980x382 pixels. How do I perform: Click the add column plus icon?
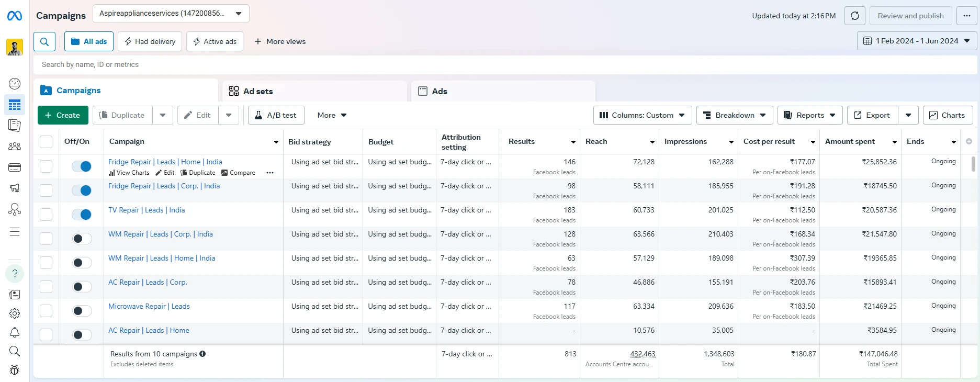click(969, 141)
